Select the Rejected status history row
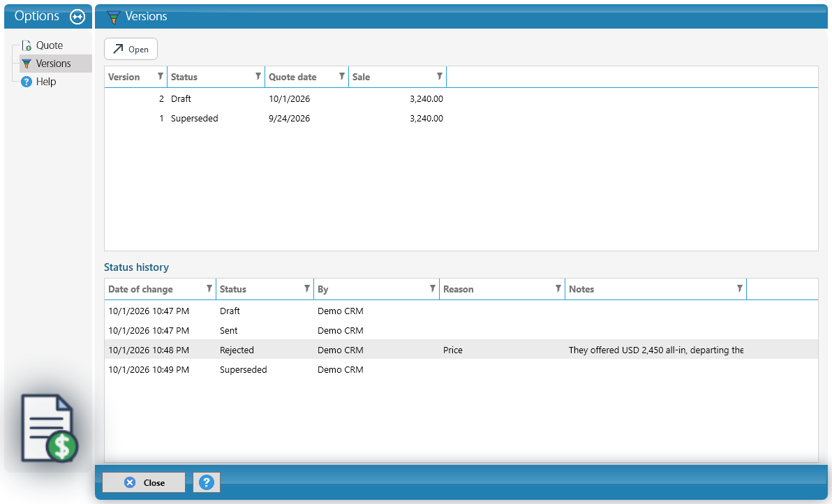832x504 pixels. tap(461, 350)
